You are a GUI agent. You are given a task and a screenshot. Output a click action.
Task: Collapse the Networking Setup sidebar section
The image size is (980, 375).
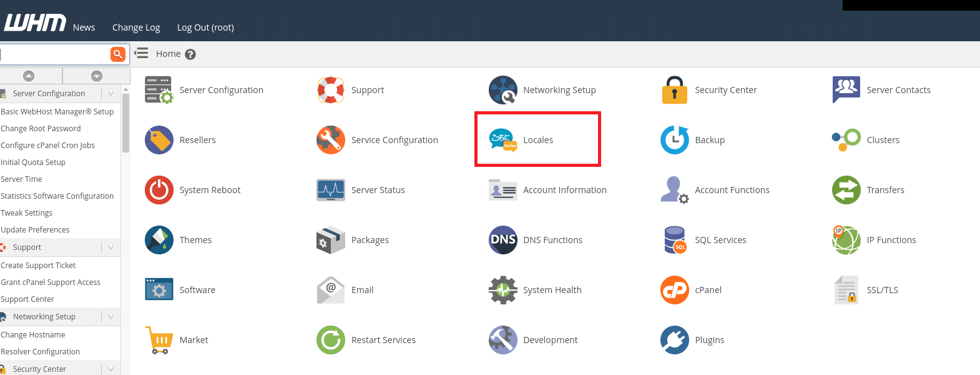coord(110,317)
